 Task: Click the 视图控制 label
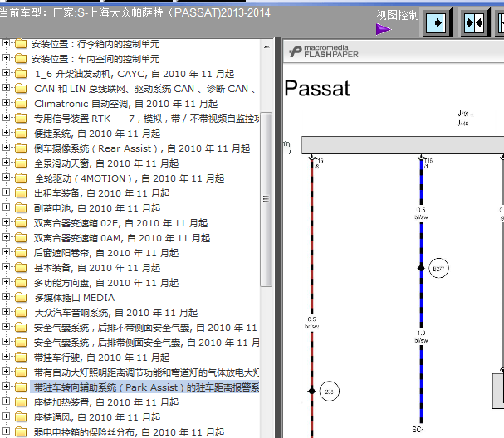(x=398, y=15)
